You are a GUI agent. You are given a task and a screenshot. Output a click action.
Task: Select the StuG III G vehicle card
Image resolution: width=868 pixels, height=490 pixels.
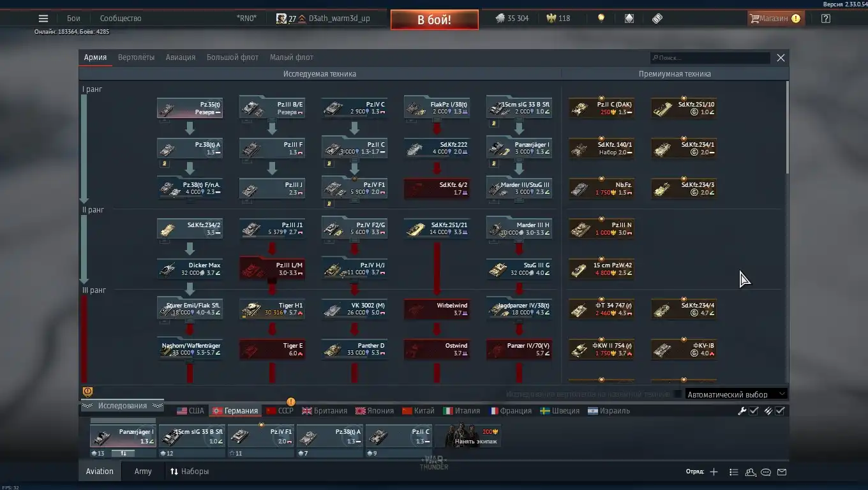click(519, 269)
